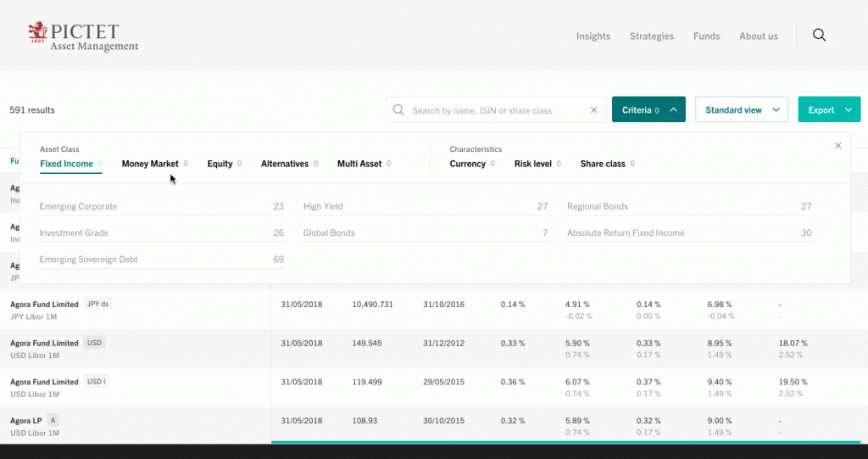The image size is (868, 459).
Task: Click the 6.98 % performance value
Action: tap(719, 305)
